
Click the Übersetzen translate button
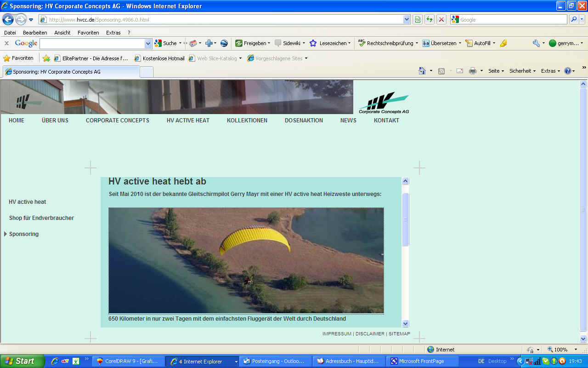[441, 43]
